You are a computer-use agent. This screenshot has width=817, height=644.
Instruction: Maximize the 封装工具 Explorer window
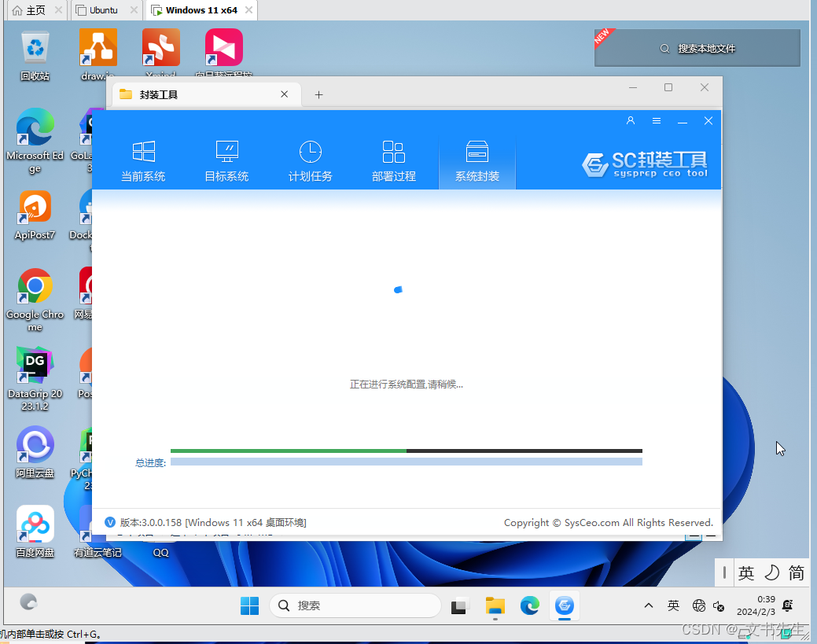pos(668,87)
